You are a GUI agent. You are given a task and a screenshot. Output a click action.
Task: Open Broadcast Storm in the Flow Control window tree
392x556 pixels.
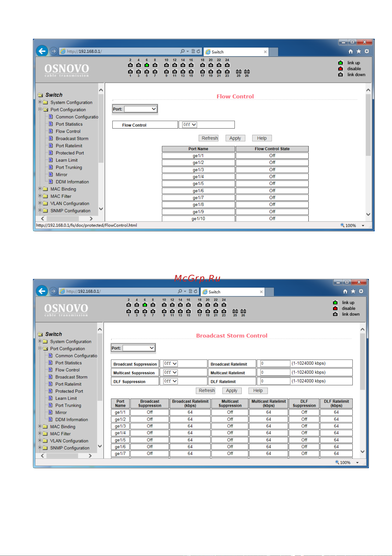[72, 138]
